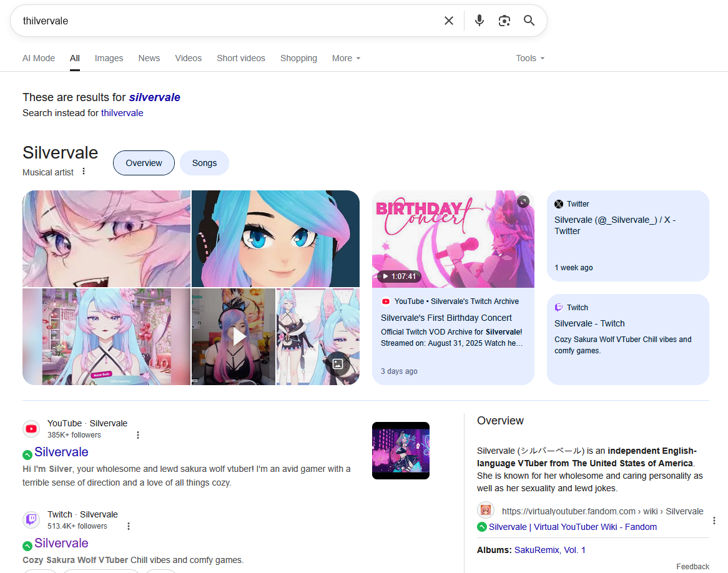
Task: Open the Twitter card for @_Silvervale_
Action: click(x=627, y=235)
